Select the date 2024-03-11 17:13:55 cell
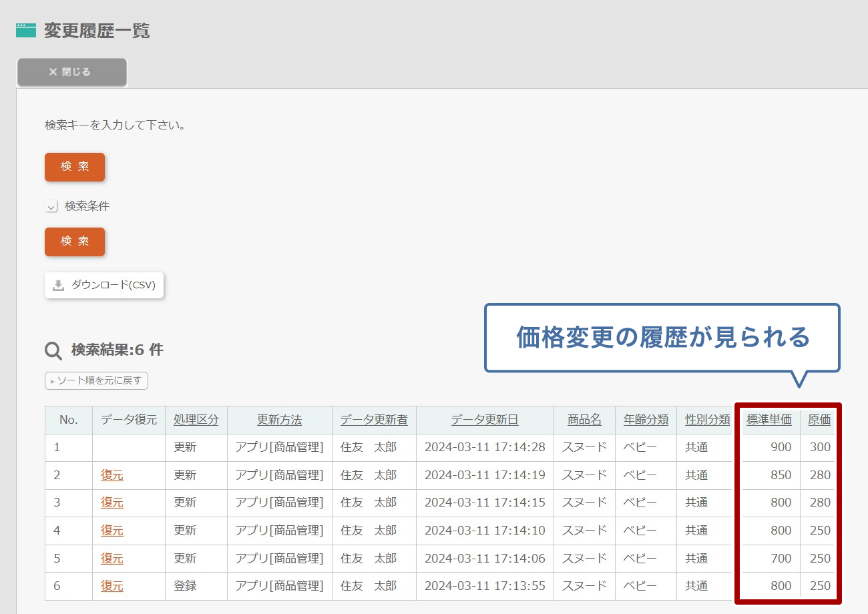The image size is (868, 614). (x=485, y=586)
